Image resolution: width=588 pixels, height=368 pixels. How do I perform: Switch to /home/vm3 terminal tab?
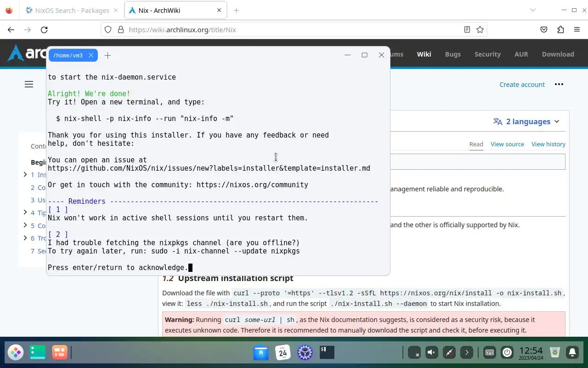[68, 55]
